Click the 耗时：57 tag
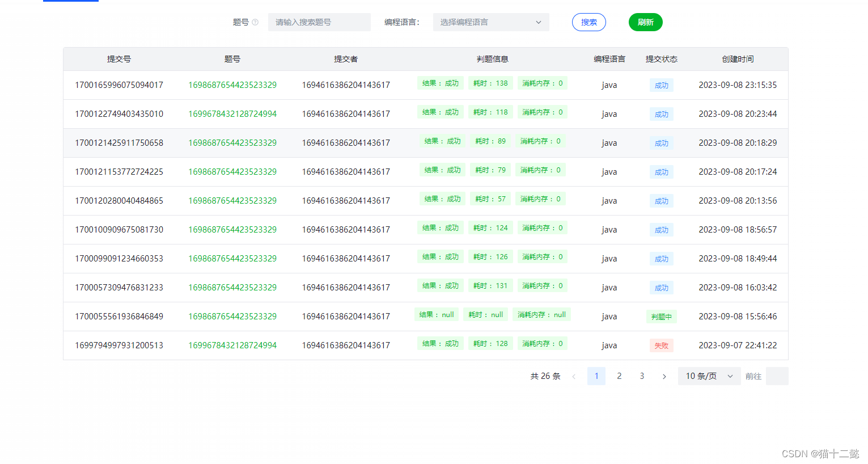Viewport: 868px width, 464px height. point(490,199)
